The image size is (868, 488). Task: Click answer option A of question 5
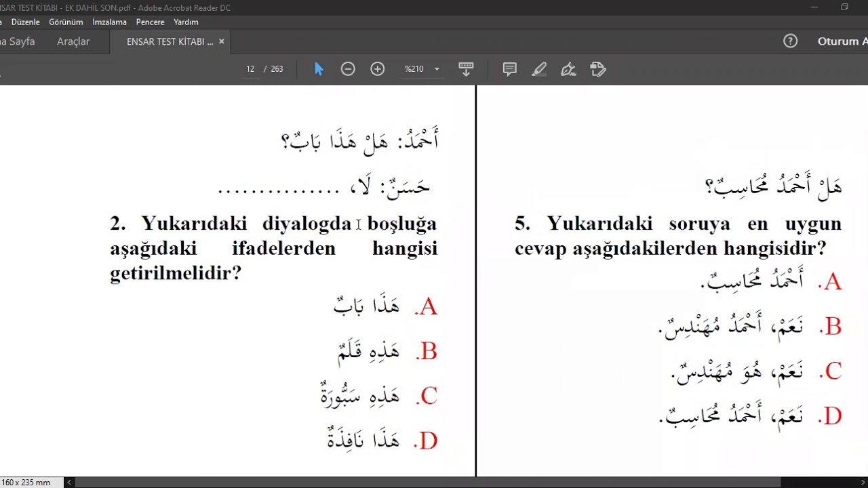point(771,281)
